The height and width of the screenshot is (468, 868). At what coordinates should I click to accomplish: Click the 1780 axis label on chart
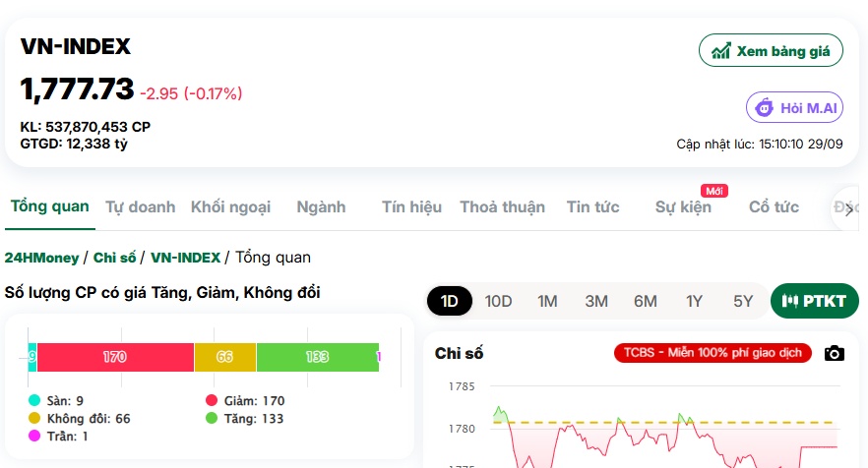tap(462, 429)
